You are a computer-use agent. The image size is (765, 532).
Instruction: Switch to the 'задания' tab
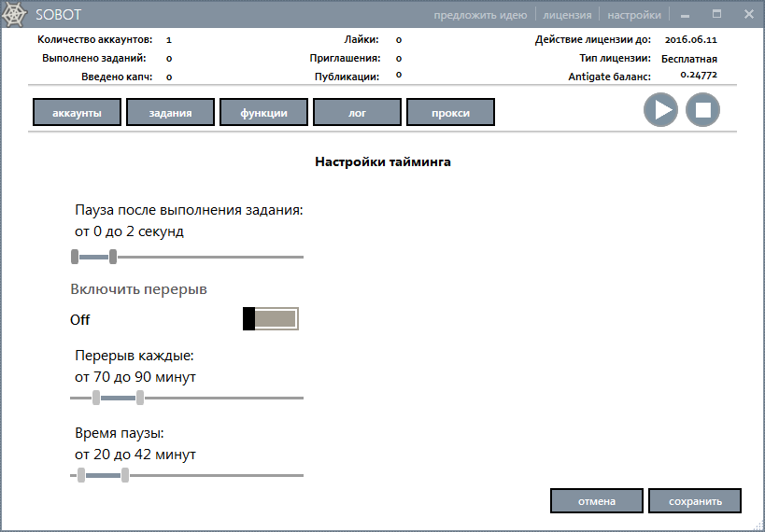(170, 113)
